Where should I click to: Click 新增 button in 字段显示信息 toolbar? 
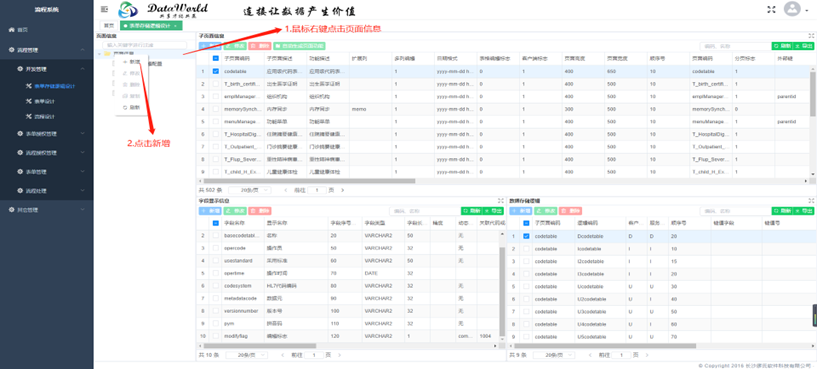[210, 211]
